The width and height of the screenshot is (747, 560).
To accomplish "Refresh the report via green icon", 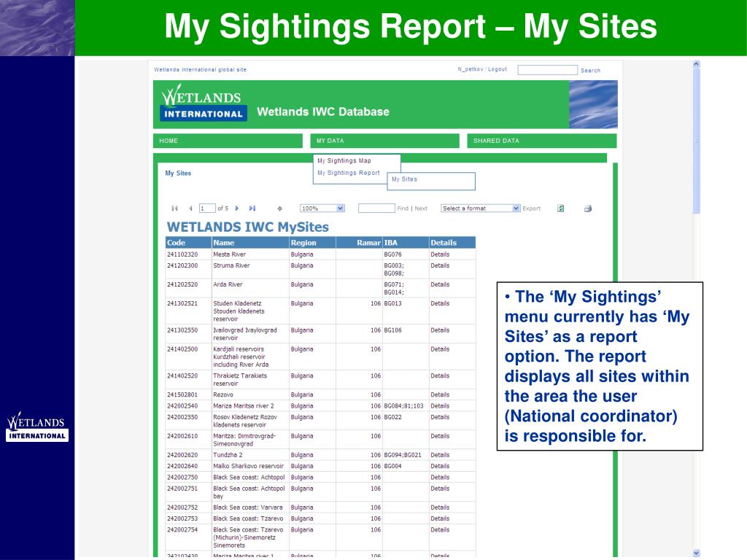I will click(561, 208).
